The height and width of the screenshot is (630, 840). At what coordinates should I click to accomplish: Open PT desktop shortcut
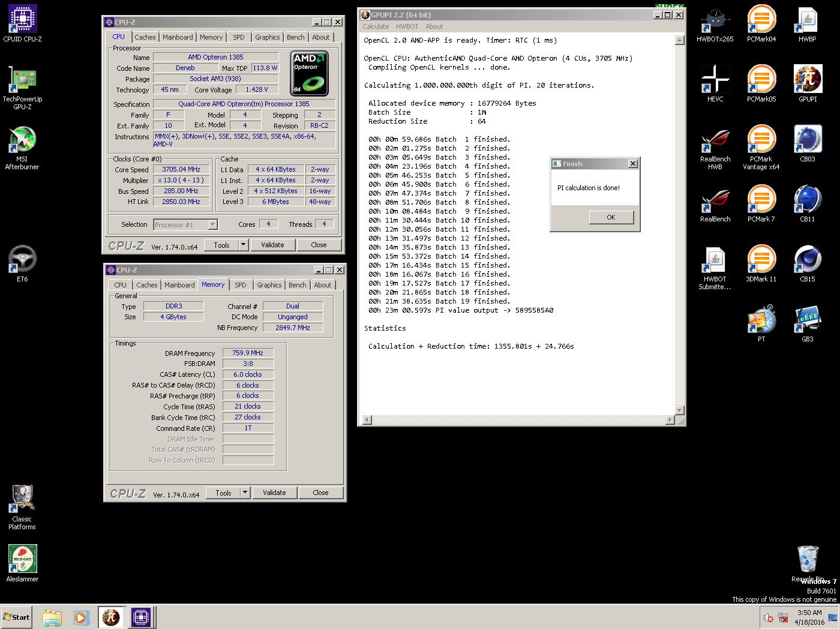point(761,324)
